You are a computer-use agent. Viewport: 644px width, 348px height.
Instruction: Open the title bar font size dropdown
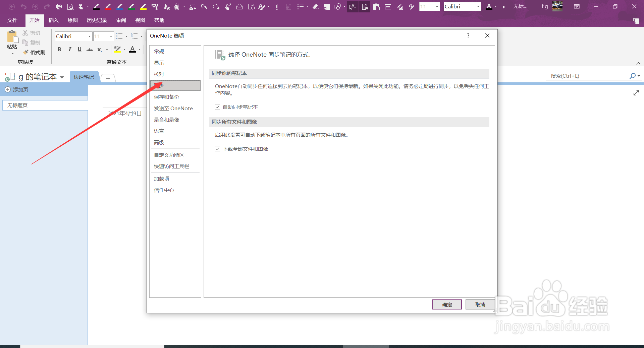pyautogui.click(x=437, y=6)
